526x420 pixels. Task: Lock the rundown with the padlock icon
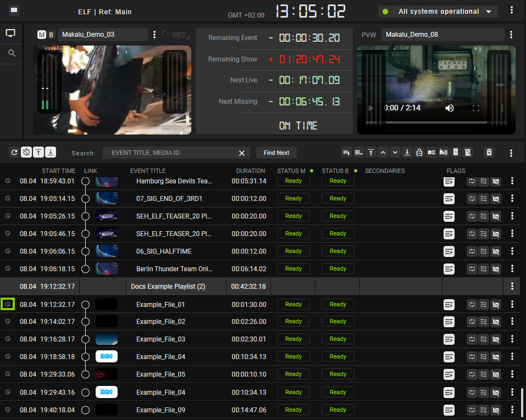(x=419, y=152)
